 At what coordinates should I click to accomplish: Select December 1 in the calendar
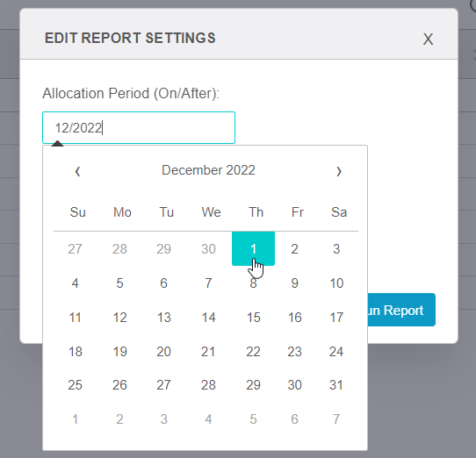pyautogui.click(x=253, y=248)
